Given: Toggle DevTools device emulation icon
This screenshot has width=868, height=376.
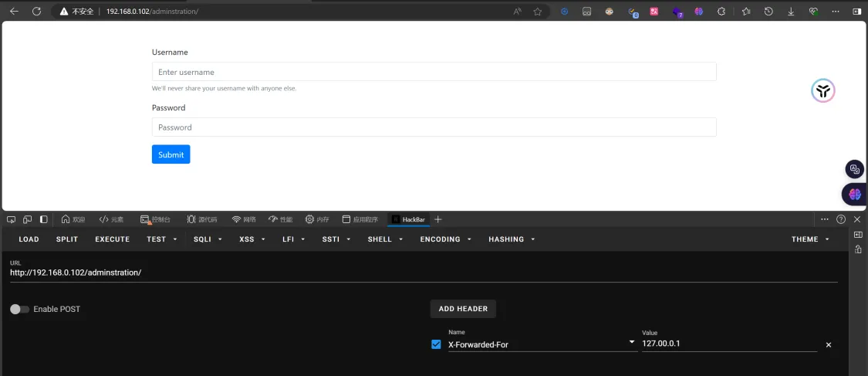Looking at the screenshot, I should (27, 219).
